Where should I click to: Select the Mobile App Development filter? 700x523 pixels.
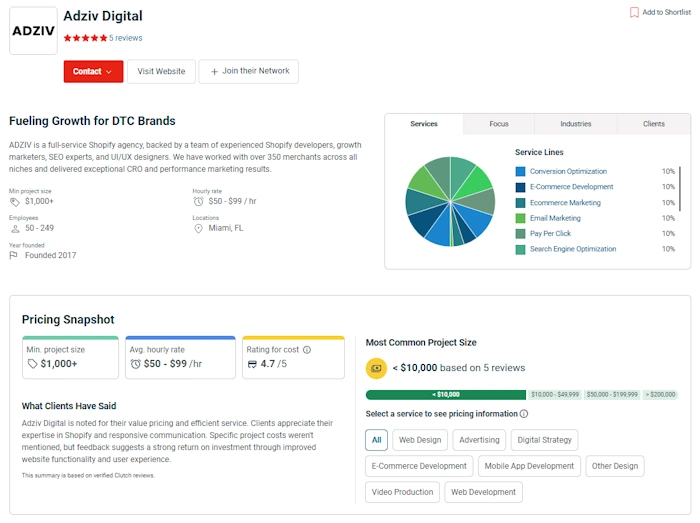click(x=529, y=466)
